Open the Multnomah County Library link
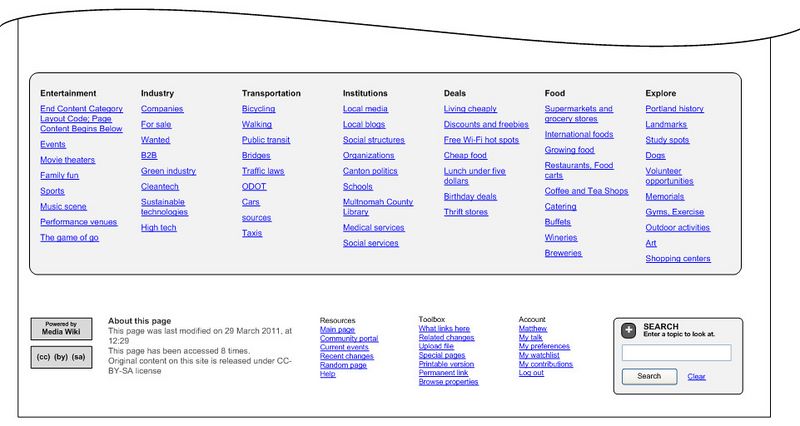Image resolution: width=800 pixels, height=426 pixels. [377, 206]
